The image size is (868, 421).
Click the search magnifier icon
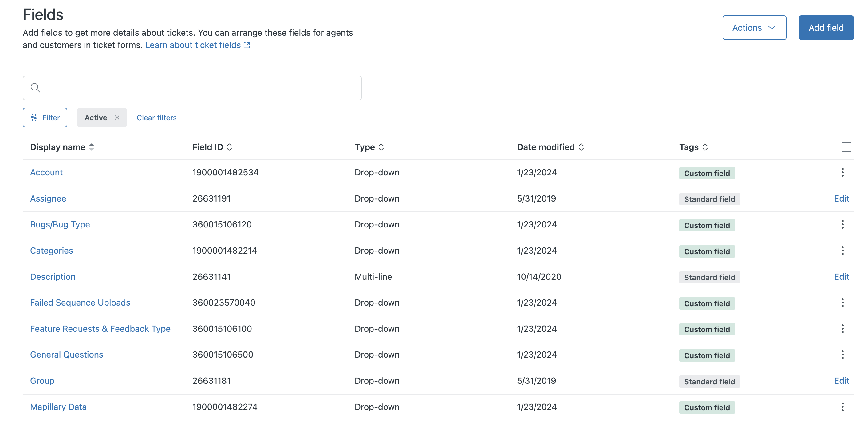35,88
